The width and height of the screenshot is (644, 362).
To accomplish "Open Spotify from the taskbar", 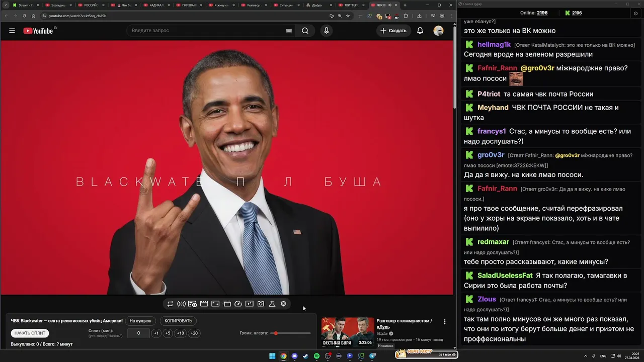I will pos(316,356).
